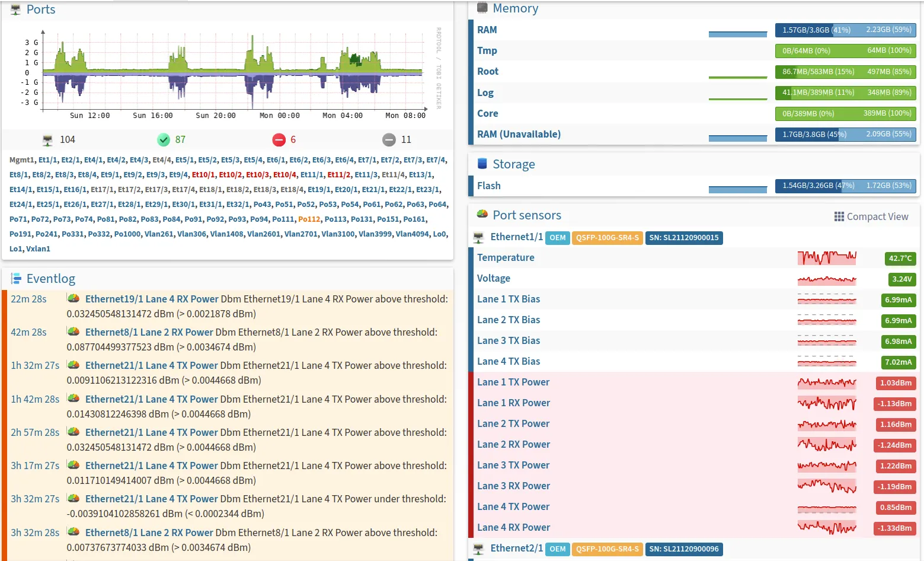The height and width of the screenshot is (561, 924).
Task: Click the RAM usage progress bar
Action: tap(845, 30)
